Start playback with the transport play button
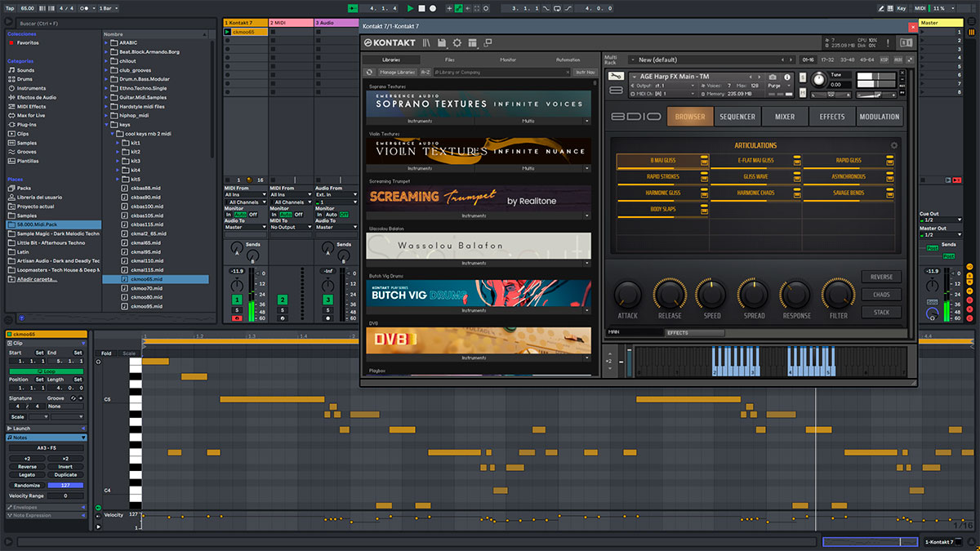 [x=411, y=8]
